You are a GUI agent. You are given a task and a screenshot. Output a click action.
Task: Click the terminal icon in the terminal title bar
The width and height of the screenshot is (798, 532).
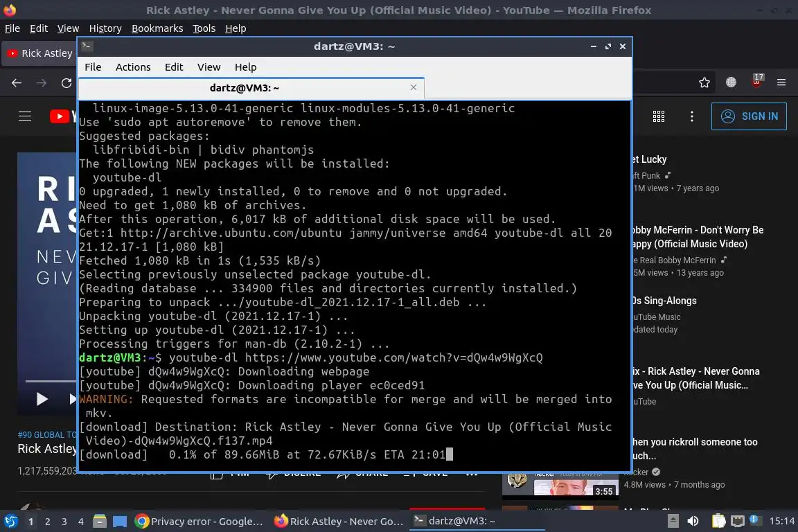coord(87,46)
